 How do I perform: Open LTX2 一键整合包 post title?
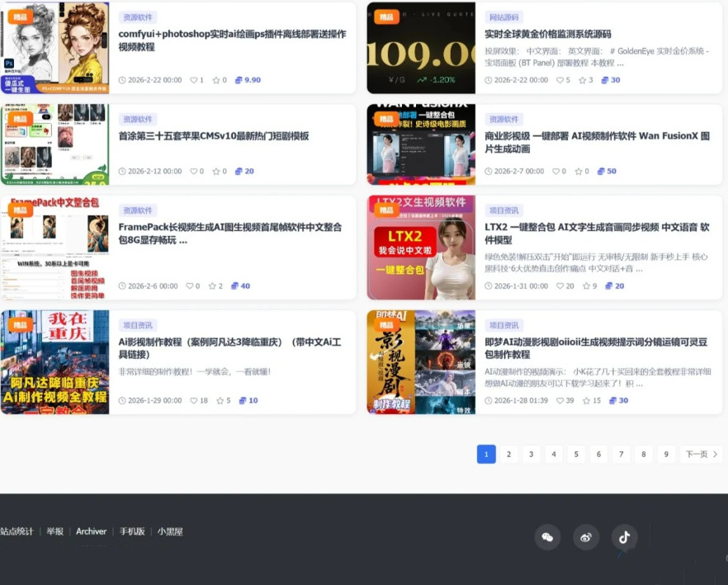click(597, 234)
